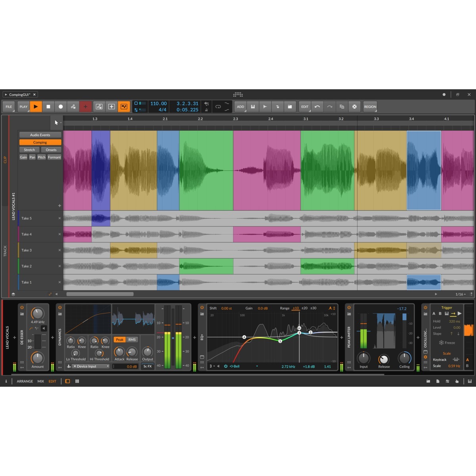Open the 1/16 grid setting dropdown
The width and height of the screenshot is (476, 476).
pos(460,294)
